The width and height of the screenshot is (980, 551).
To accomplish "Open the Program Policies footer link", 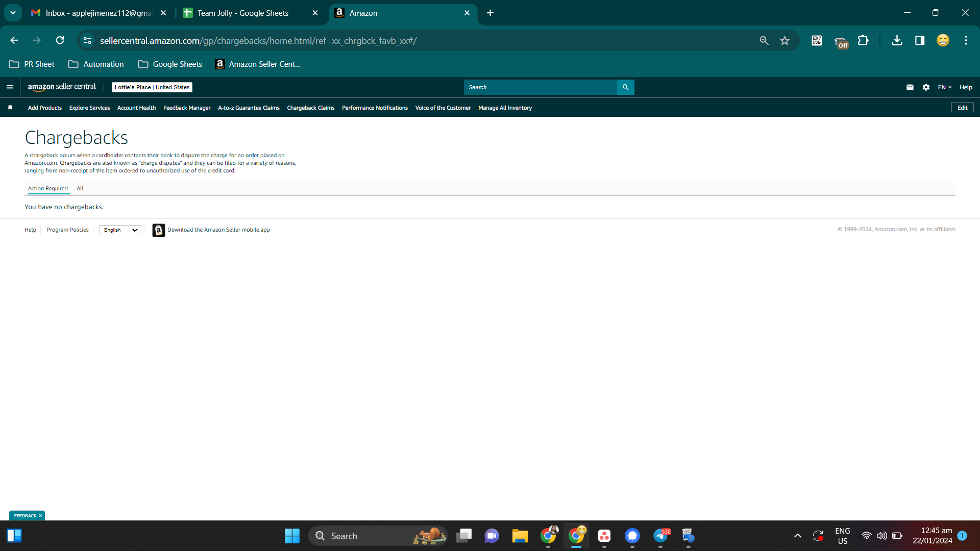I will coord(68,230).
